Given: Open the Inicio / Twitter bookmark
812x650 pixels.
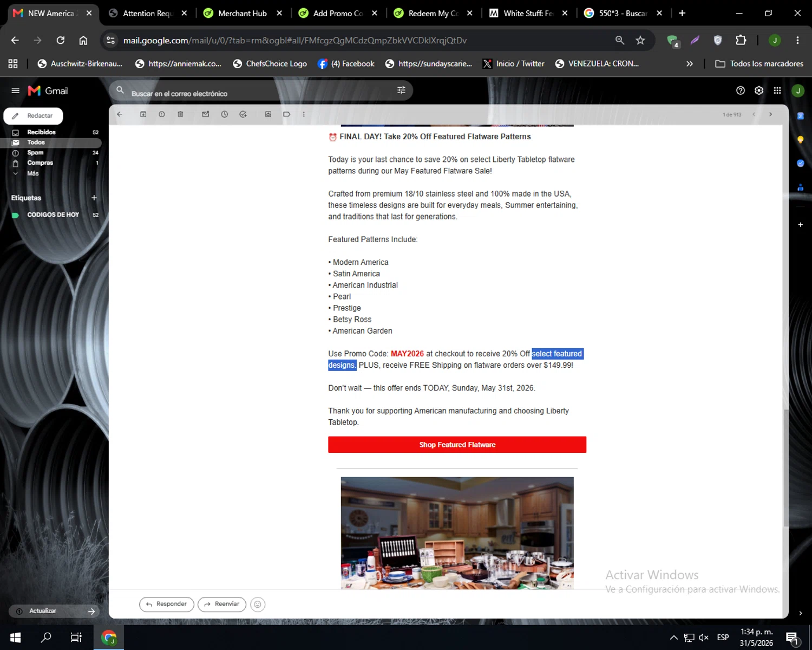Looking at the screenshot, I should click(514, 63).
